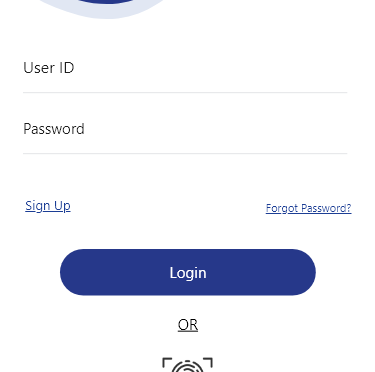This screenshot has width=375, height=372.
Task: Click the underline beneath User ID field
Action: pyautogui.click(x=185, y=92)
